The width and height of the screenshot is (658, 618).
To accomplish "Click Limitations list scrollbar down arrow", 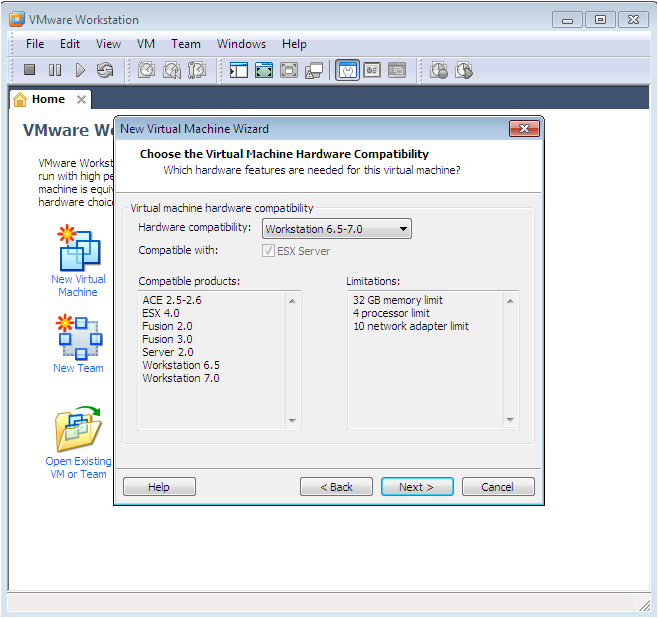I will pos(510,420).
